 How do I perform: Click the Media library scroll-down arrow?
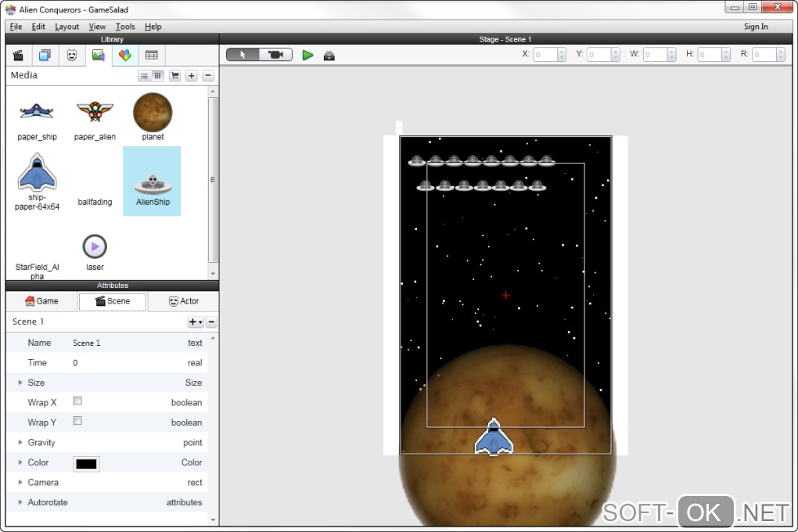[213, 273]
